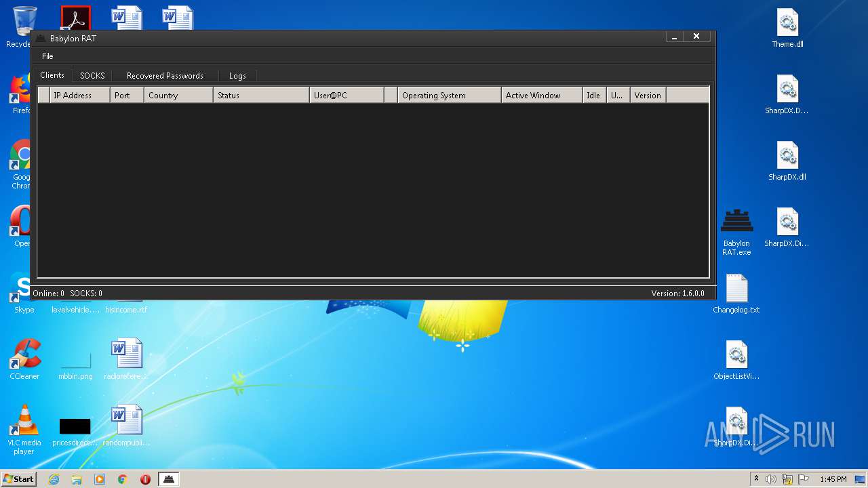Select the SharpDX.dll desktop file

click(787, 161)
